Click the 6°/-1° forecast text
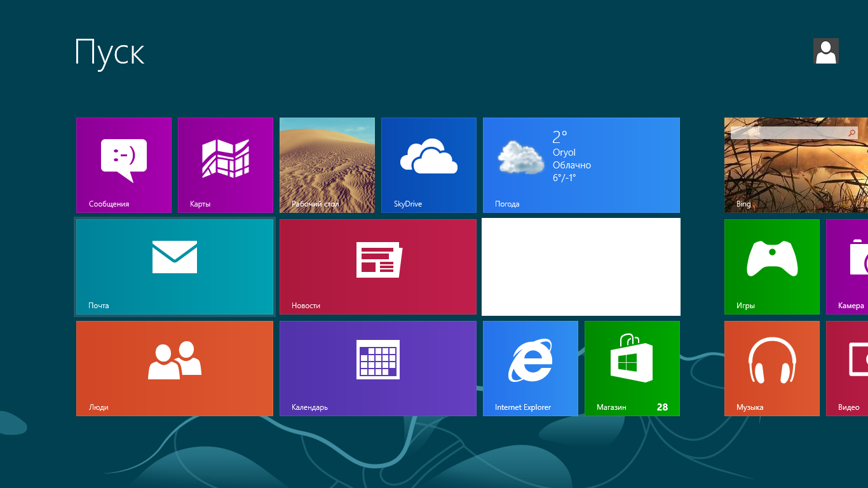Image resolution: width=868 pixels, height=488 pixels. tap(564, 178)
